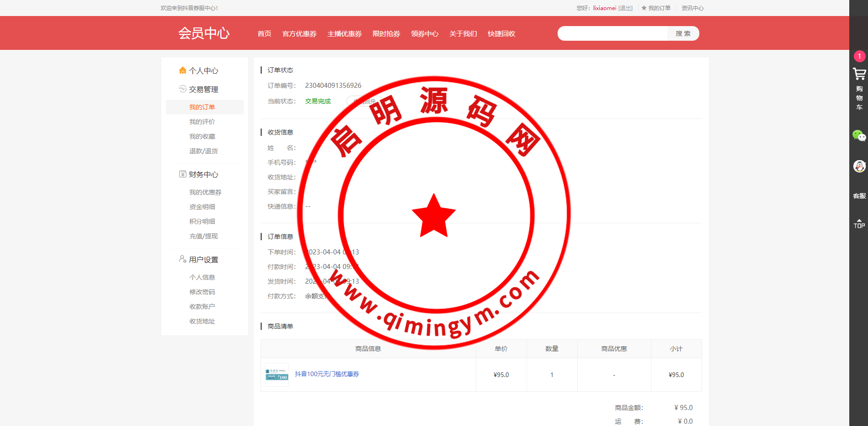Image resolution: width=868 pixels, height=426 pixels.
Task: Click the coupon product thumbnail image
Action: [277, 375]
